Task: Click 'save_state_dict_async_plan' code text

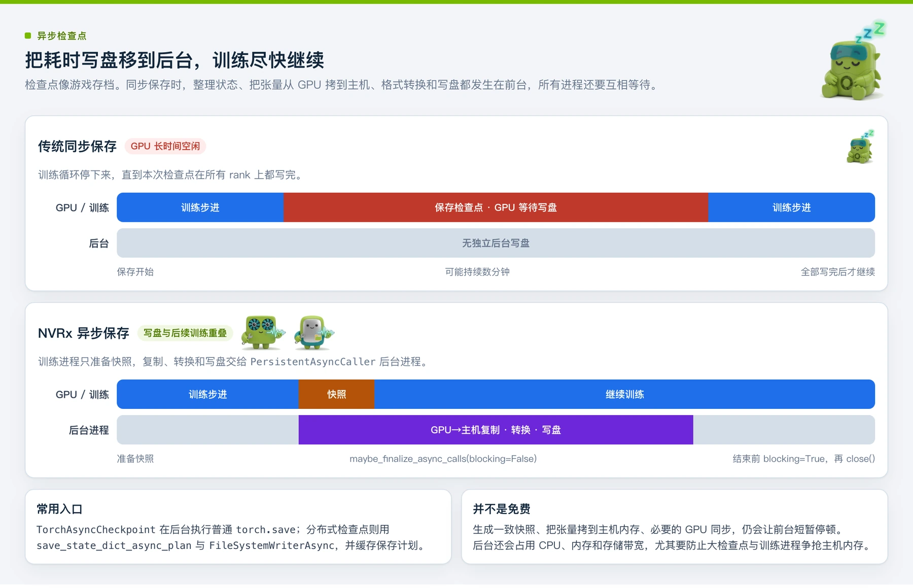Action: click(114, 545)
